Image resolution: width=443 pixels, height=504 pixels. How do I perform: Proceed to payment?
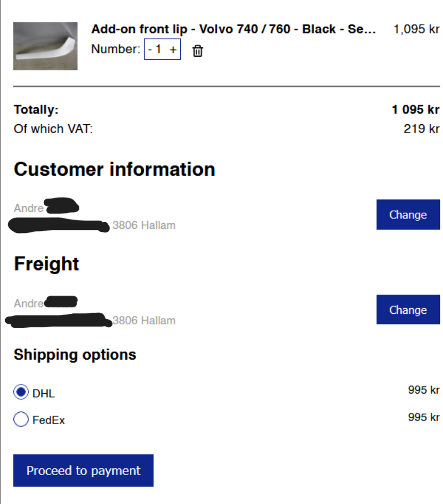pos(83,471)
